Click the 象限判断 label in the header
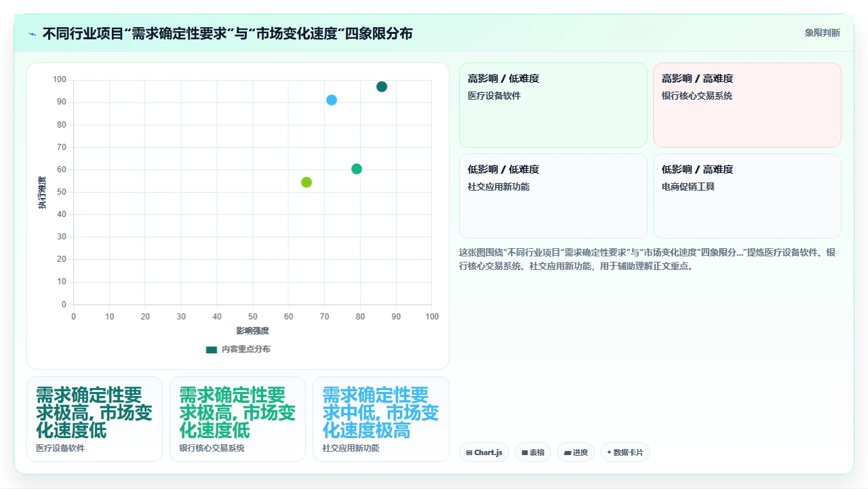Screen dimensions: 868x489 coord(823,33)
